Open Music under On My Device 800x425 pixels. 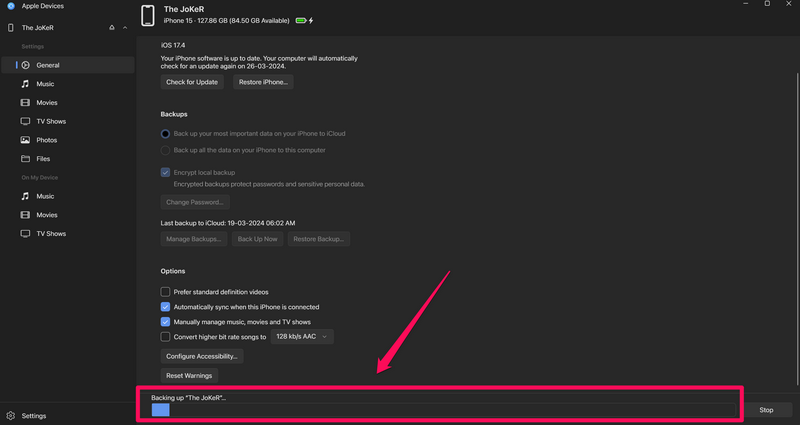pyautogui.click(x=68, y=196)
